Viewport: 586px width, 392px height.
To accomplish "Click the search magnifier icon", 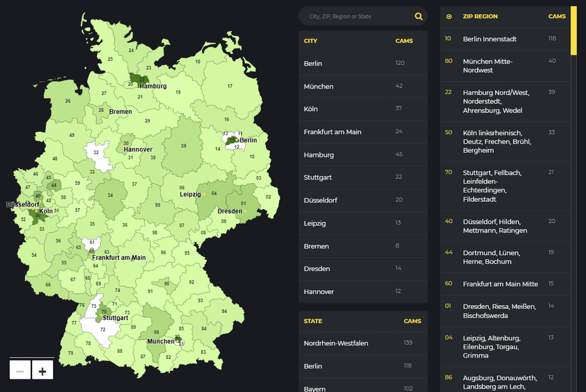I will coord(419,17).
